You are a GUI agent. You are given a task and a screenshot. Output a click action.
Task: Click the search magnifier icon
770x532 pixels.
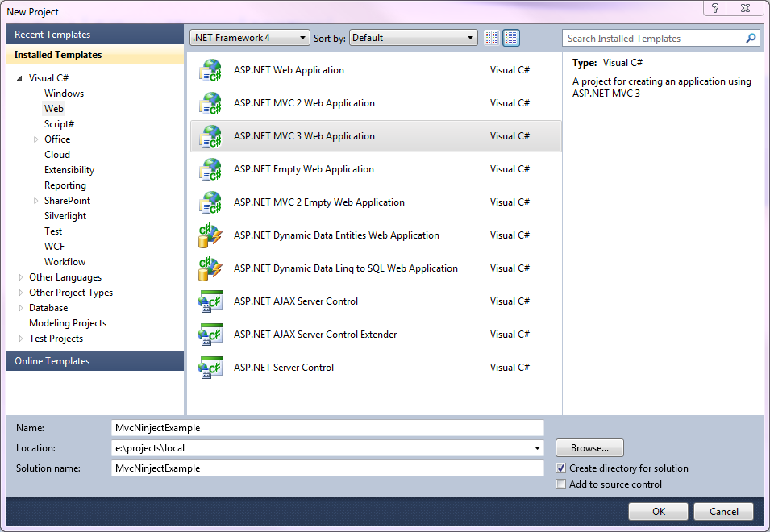[751, 38]
